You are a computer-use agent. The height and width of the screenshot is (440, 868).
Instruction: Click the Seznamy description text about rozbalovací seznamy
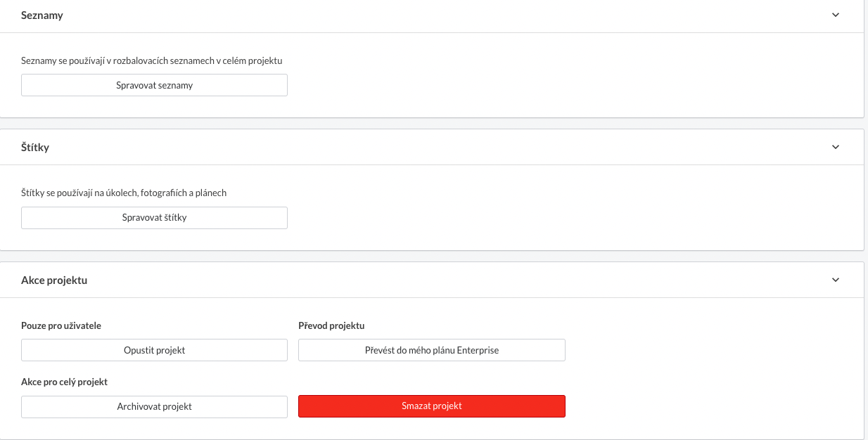157,60
